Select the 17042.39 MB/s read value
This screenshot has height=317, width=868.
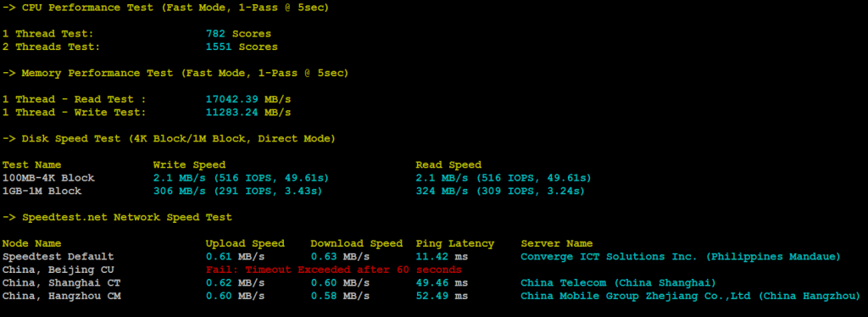point(248,99)
